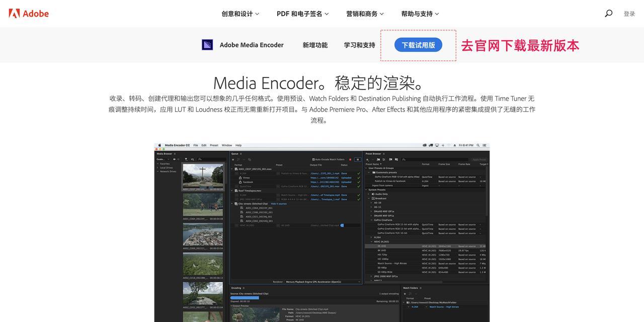Click the Watch Folders add plus icon

coord(405,294)
